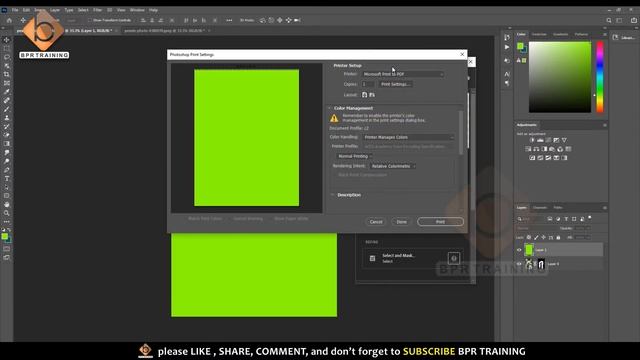Select the Layer 1 thumbnail
This screenshot has width=640, height=360.
(529, 249)
